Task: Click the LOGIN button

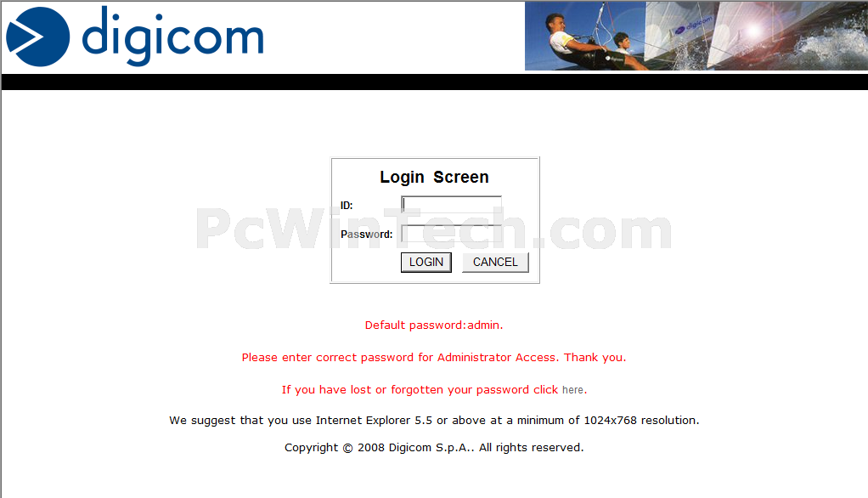Action: [426, 262]
